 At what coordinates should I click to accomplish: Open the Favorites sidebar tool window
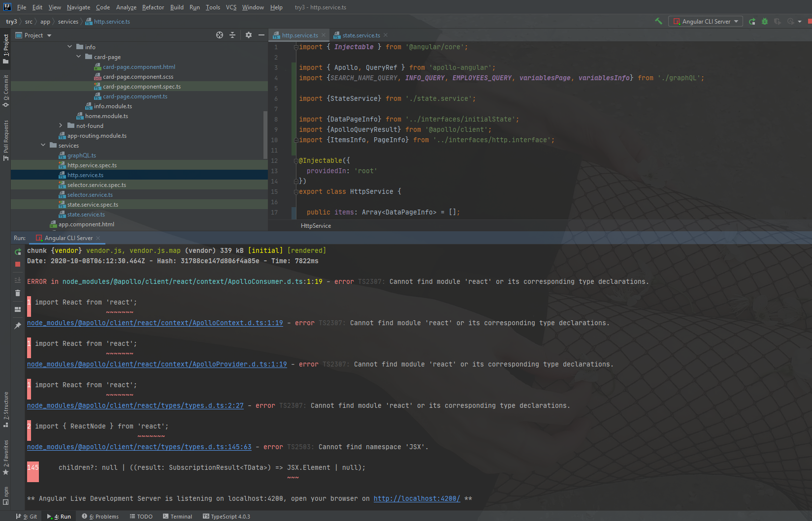coord(5,458)
